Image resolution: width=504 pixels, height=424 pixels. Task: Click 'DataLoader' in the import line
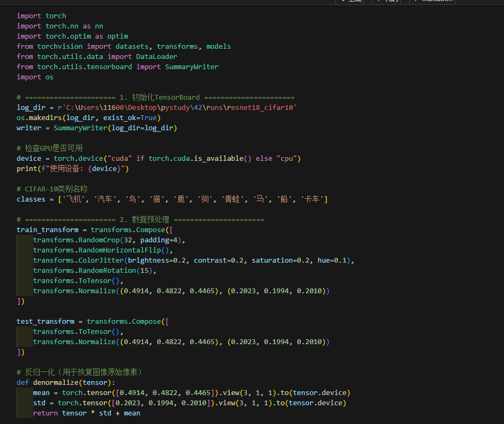pos(156,57)
